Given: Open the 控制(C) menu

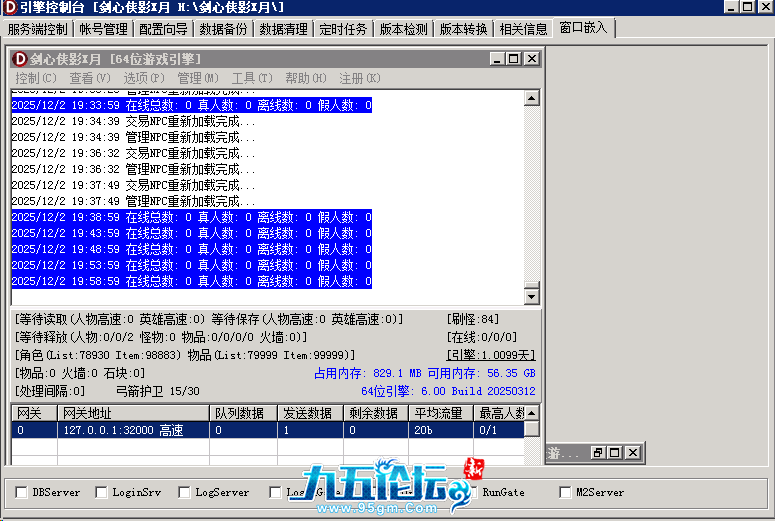Looking at the screenshot, I should [x=36, y=78].
